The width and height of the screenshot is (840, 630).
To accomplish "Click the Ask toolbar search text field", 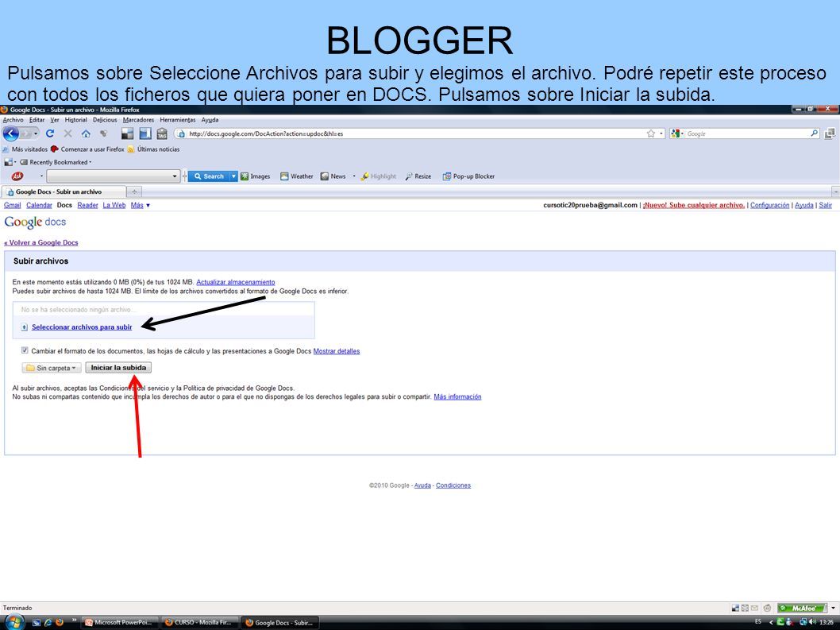I will click(x=109, y=176).
